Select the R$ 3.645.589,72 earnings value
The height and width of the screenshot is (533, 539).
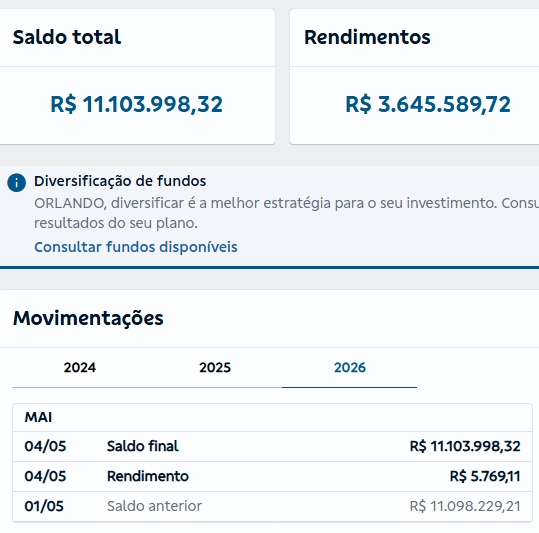428,104
